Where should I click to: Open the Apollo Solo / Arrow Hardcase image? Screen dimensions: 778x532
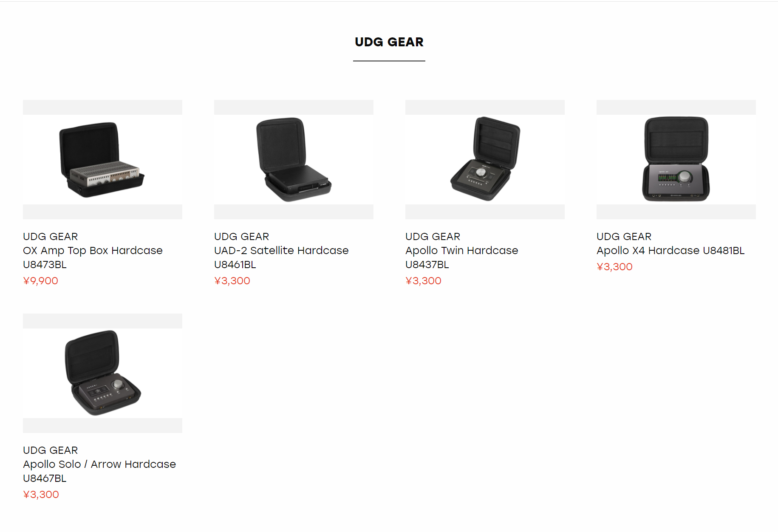(102, 373)
